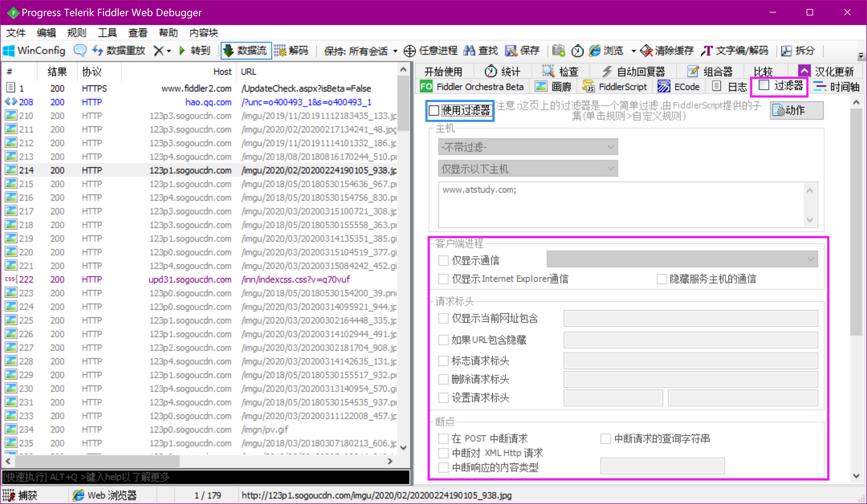The image size is (867, 504).
Task: Switch to FiddlerScript tab
Action: click(615, 87)
